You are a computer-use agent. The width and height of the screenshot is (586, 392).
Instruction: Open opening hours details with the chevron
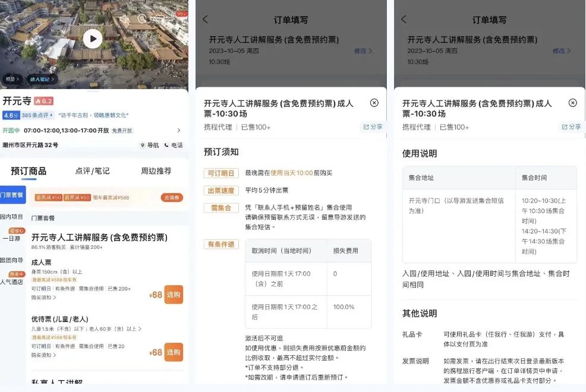179,130
